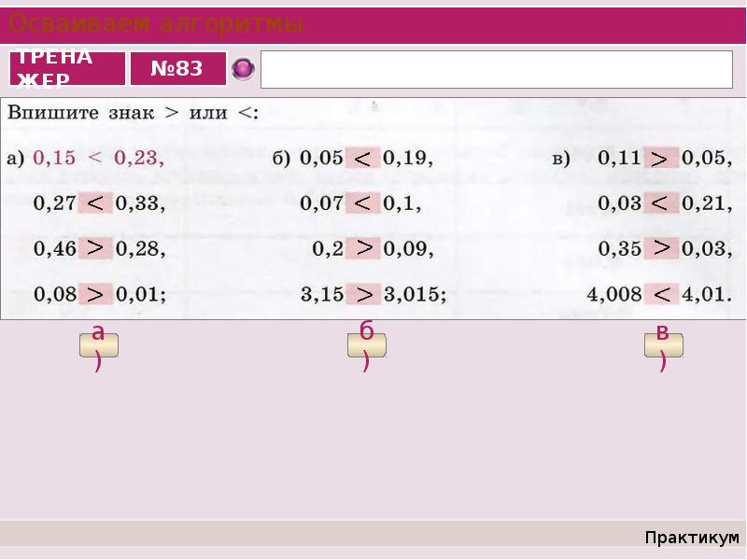Image resolution: width=747 pixels, height=560 pixels.
Task: Click the sign box between 0,08 and 0,01
Action: pyautogui.click(x=95, y=294)
